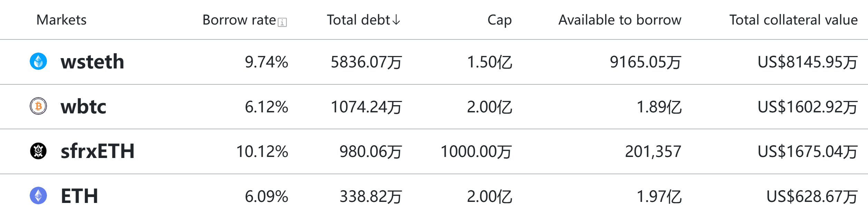Click the ETH diamond icon
Image resolution: width=868 pixels, height=214 pixels.
38,196
